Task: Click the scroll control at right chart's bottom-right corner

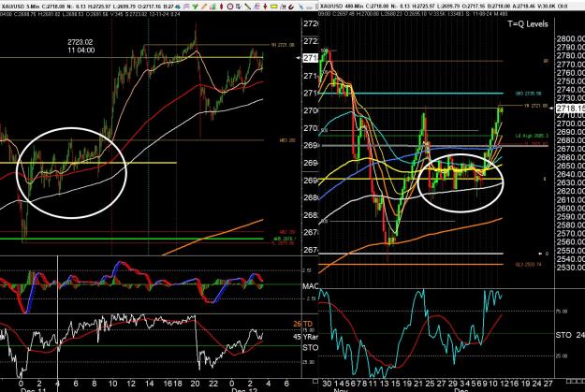Action: click(x=575, y=381)
